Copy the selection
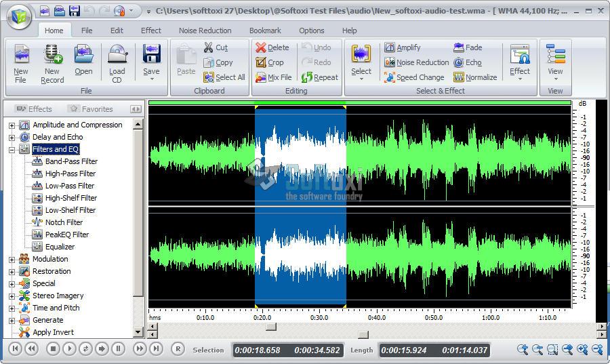This screenshot has width=610, height=364. [x=218, y=62]
